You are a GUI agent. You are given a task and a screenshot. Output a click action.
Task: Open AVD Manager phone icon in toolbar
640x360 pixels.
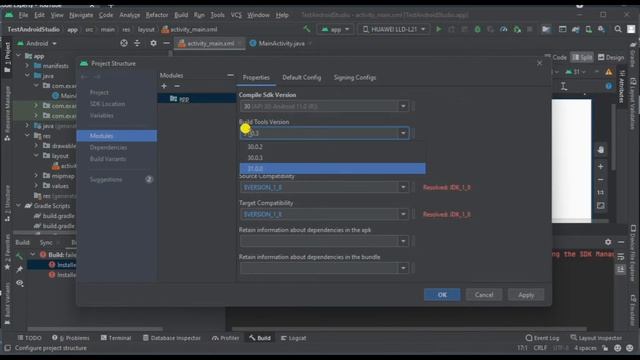[589, 29]
